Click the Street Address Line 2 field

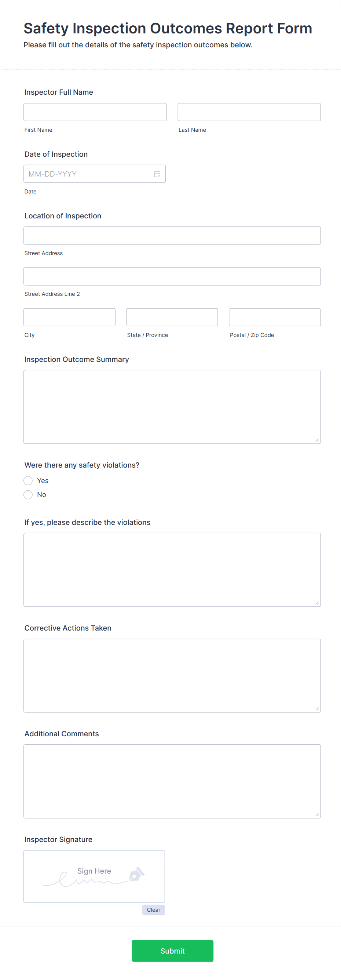(172, 276)
